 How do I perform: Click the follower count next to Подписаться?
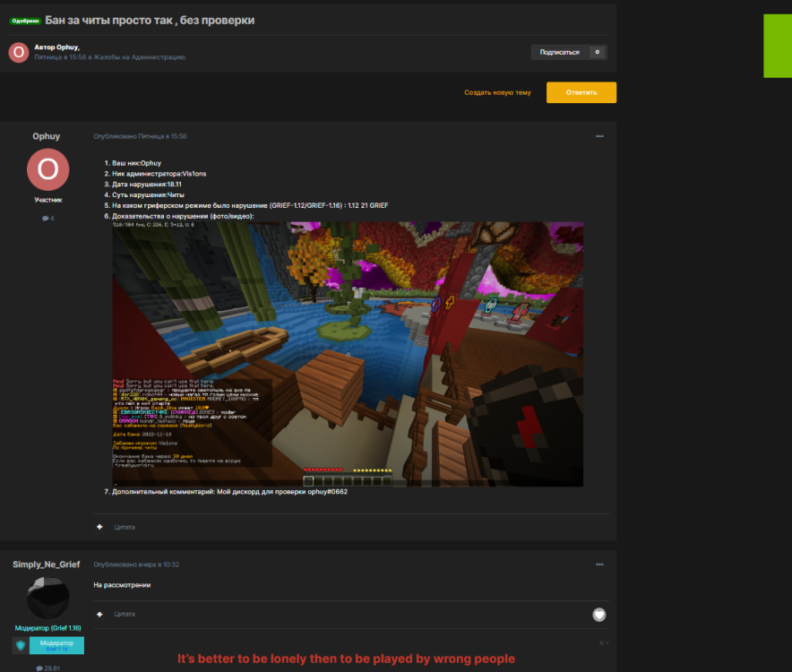point(597,52)
